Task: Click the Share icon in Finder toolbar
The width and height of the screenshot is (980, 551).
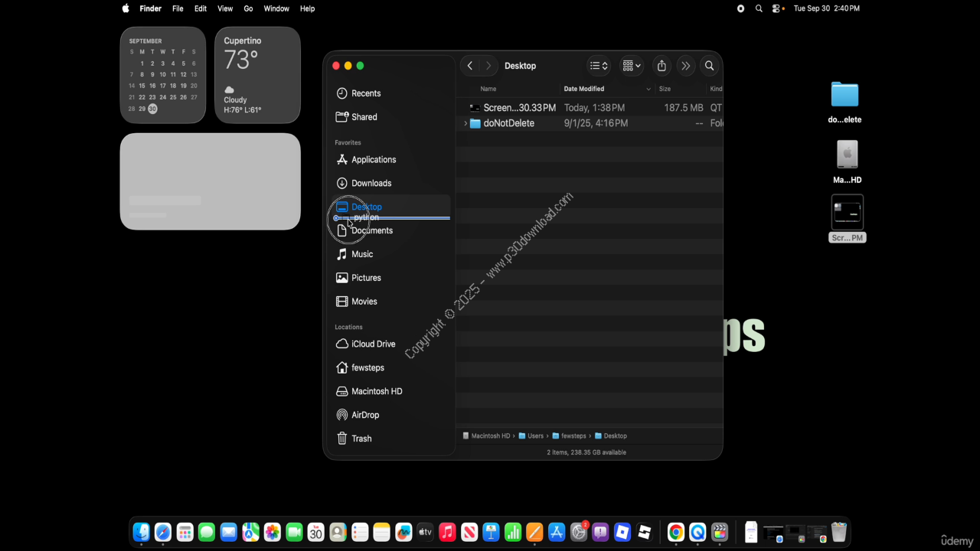Action: point(661,66)
